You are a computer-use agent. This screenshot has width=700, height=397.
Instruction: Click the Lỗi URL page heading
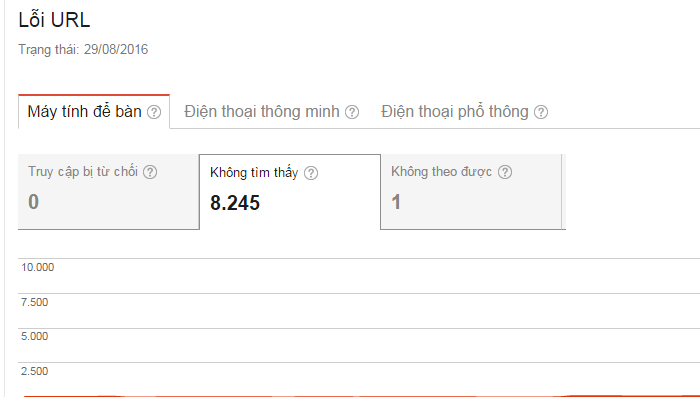coord(54,20)
